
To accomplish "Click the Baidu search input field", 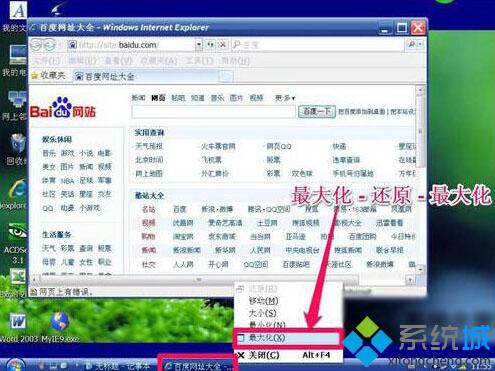I will tap(214, 112).
